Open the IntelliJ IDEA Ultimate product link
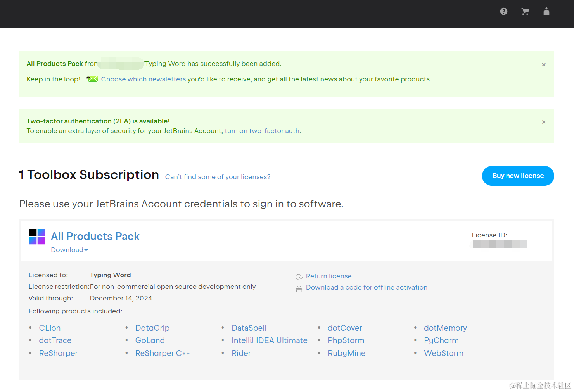This screenshot has height=392, width=574. [269, 340]
